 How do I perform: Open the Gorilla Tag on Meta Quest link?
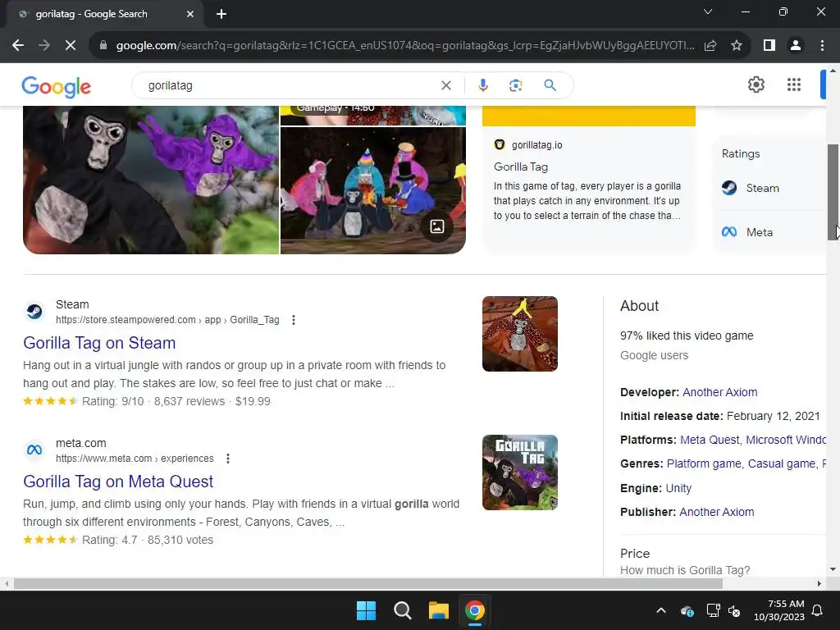[x=118, y=482]
